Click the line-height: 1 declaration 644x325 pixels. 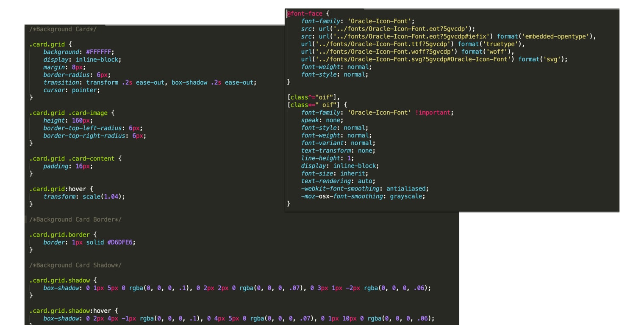tap(328, 159)
